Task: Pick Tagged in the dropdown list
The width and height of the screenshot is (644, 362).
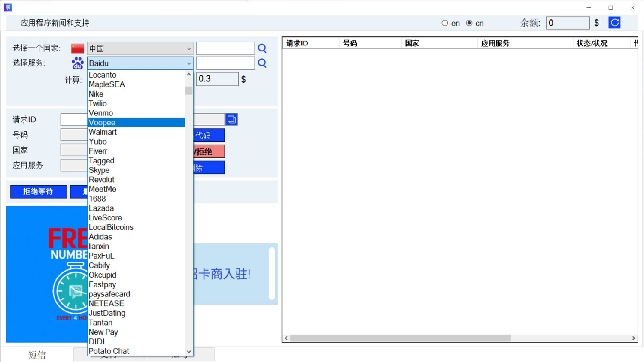Action: point(136,160)
